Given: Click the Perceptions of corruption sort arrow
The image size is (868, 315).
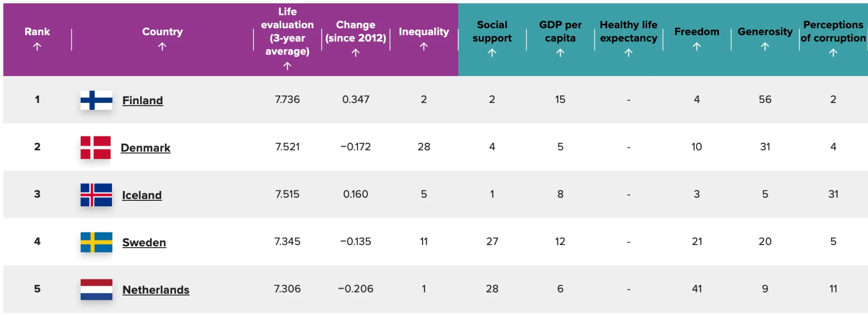Looking at the screenshot, I should [833, 53].
